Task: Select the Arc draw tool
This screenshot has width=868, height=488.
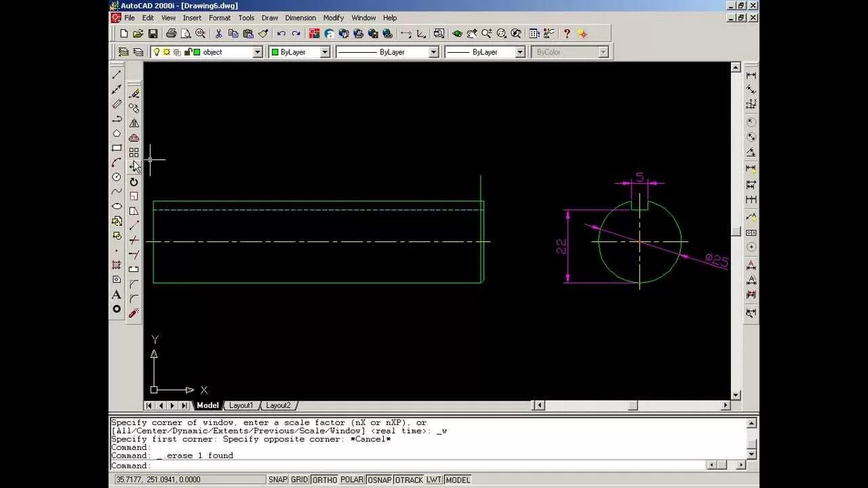Action: coord(117,163)
